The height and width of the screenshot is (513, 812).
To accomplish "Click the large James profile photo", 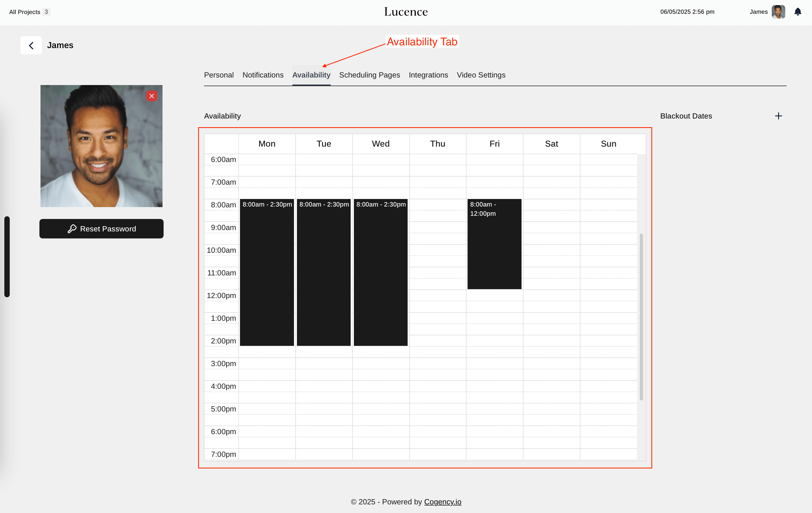I will pyautogui.click(x=101, y=146).
